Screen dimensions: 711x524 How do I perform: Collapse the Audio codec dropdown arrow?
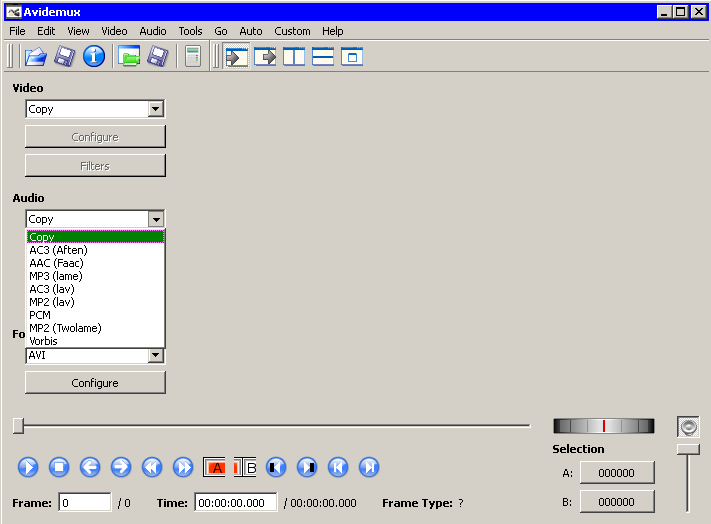click(156, 219)
